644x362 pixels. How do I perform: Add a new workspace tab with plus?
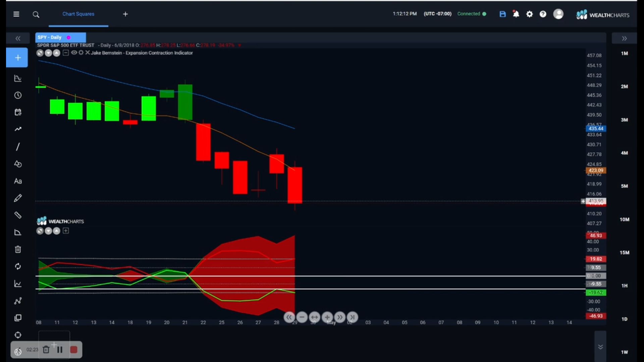(x=125, y=14)
